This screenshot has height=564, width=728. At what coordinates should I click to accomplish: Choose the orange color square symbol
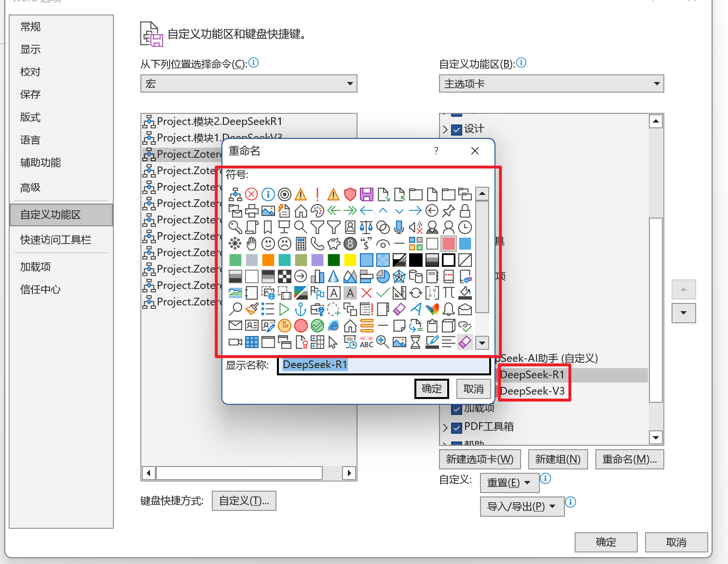268,260
